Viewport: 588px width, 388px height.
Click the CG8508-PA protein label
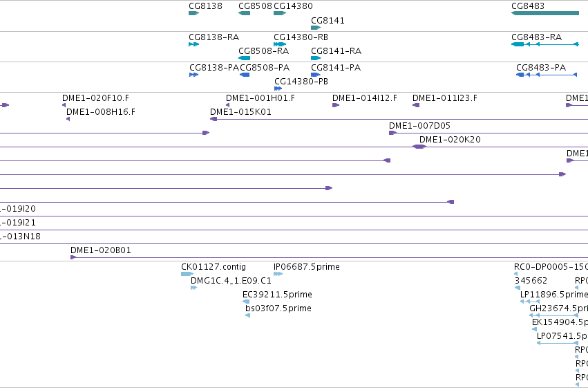click(265, 68)
